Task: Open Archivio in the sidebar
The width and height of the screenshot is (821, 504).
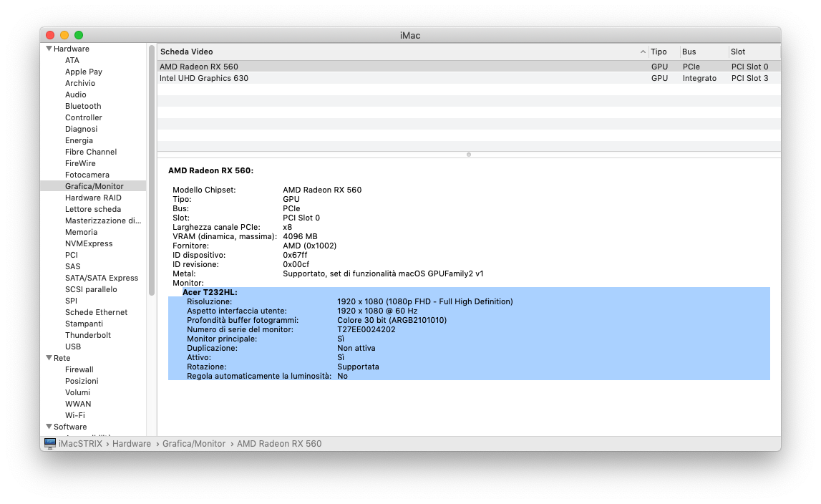Action: tap(80, 83)
